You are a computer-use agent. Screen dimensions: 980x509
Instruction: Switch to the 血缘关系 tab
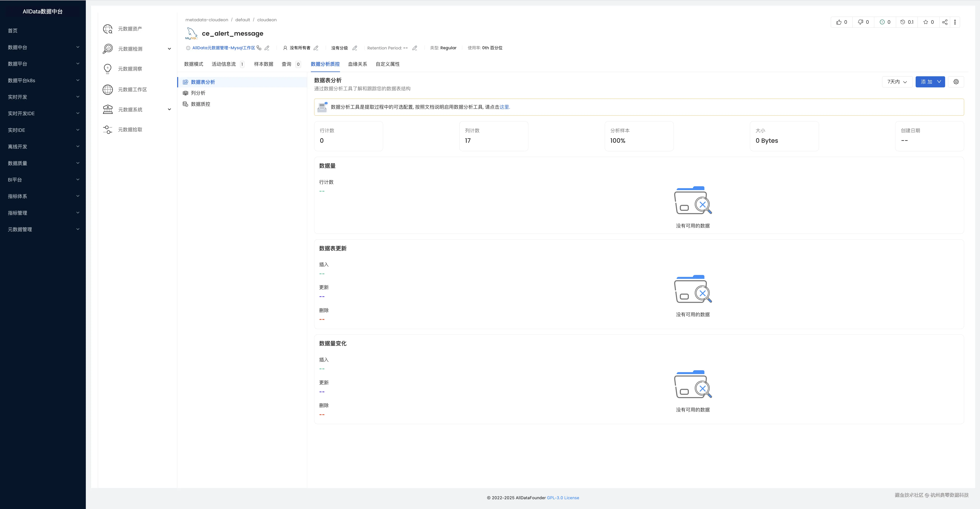pyautogui.click(x=357, y=64)
